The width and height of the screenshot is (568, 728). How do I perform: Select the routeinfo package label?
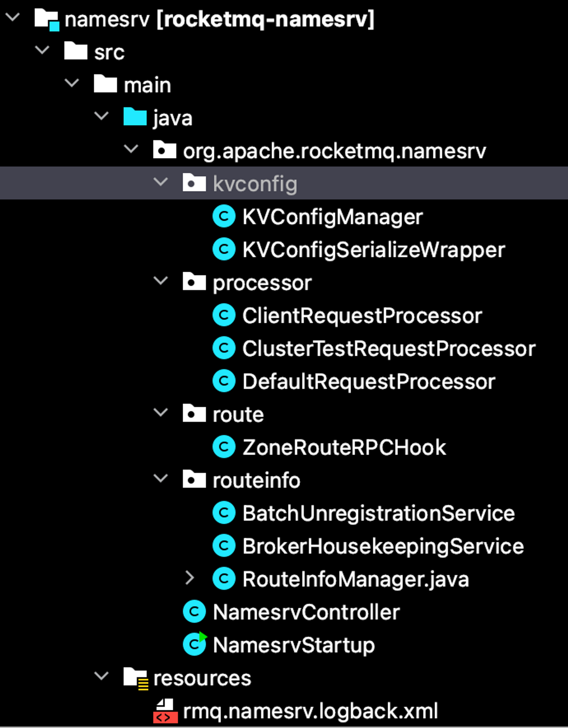click(x=256, y=480)
